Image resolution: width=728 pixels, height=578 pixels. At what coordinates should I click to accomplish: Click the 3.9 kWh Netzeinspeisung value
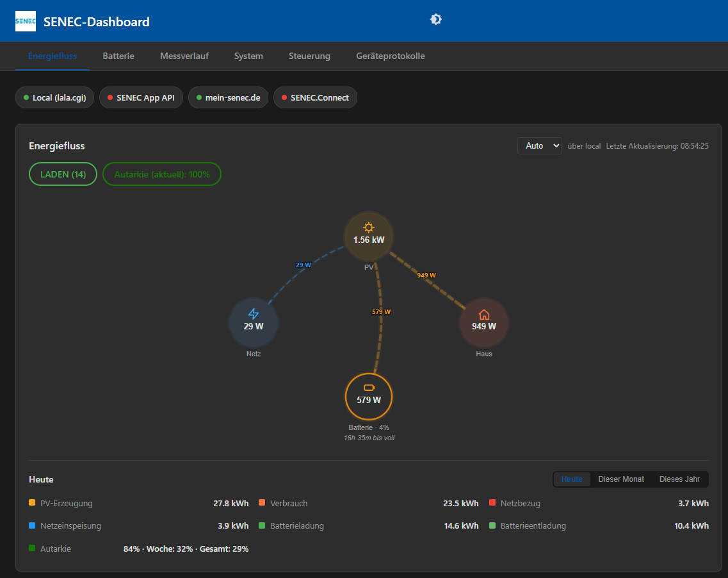tap(233, 526)
